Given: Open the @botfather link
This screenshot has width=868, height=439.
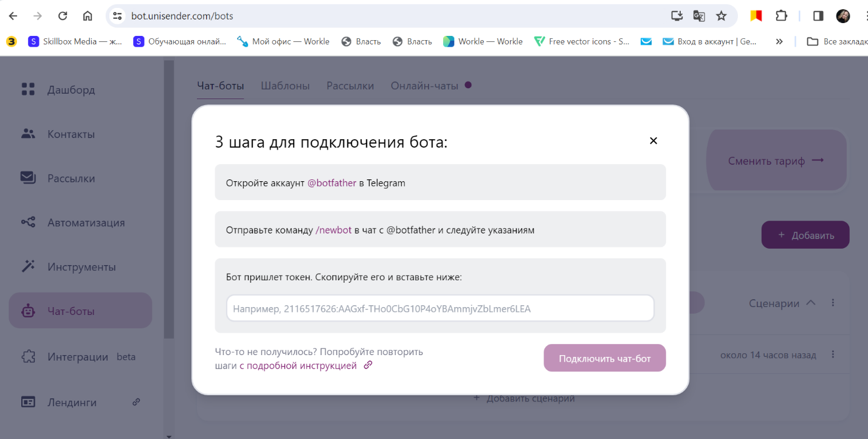Looking at the screenshot, I should [332, 182].
